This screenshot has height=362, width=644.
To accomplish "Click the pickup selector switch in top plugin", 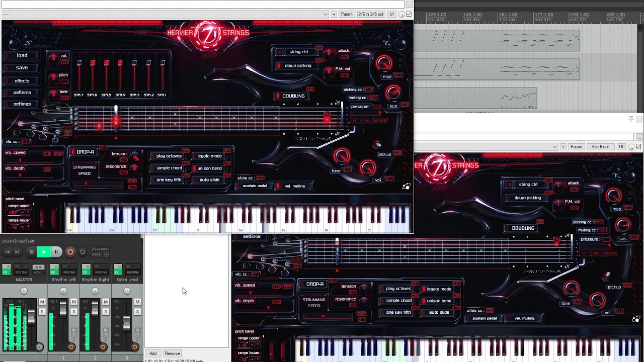I will [x=377, y=145].
